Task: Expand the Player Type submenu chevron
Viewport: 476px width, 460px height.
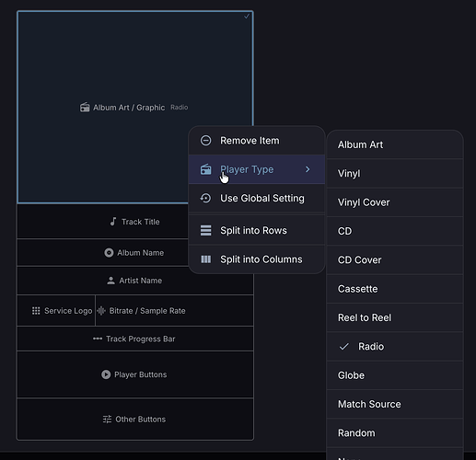Action: pyautogui.click(x=308, y=169)
